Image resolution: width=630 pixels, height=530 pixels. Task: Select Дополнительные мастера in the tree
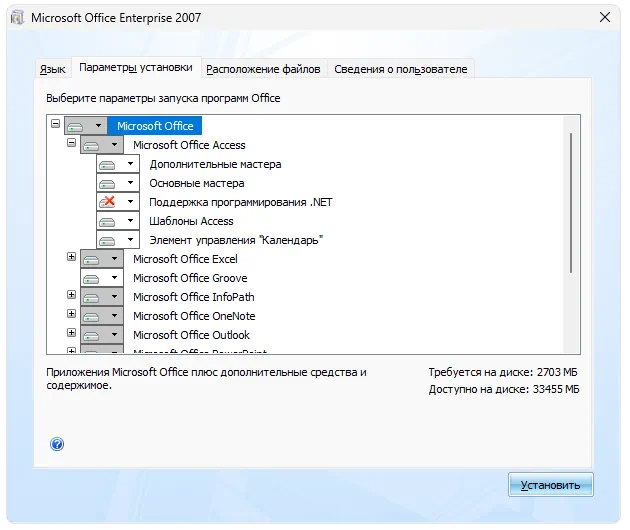point(215,164)
